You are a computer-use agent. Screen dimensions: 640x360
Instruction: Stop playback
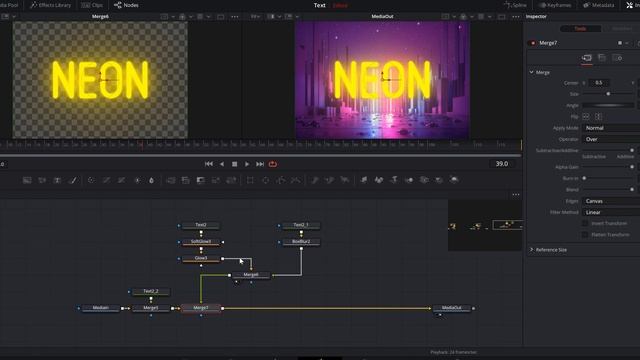coord(234,164)
